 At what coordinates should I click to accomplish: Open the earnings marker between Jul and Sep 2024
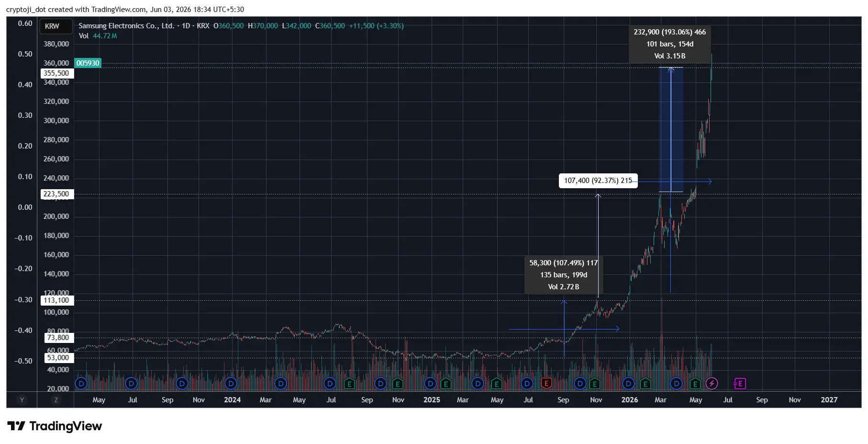(x=349, y=384)
